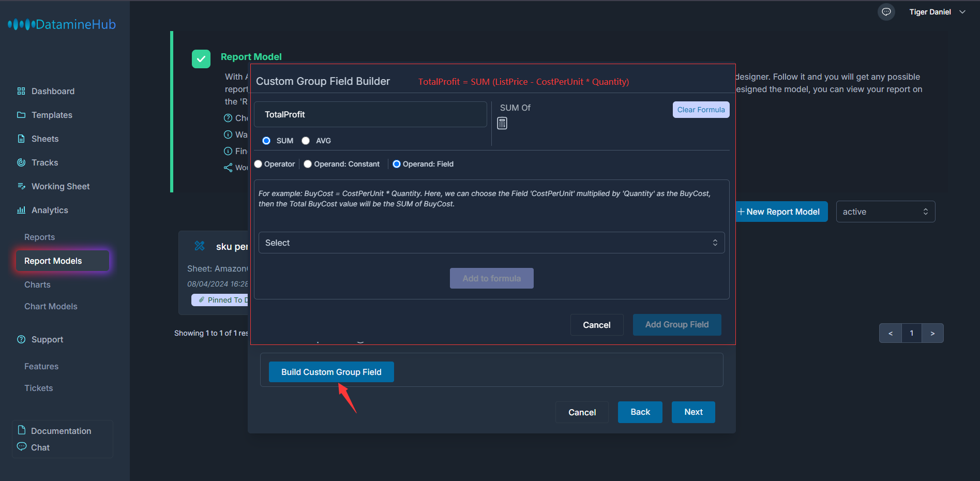Click the Tracks target icon
The height and width of the screenshot is (481, 980).
21,162
